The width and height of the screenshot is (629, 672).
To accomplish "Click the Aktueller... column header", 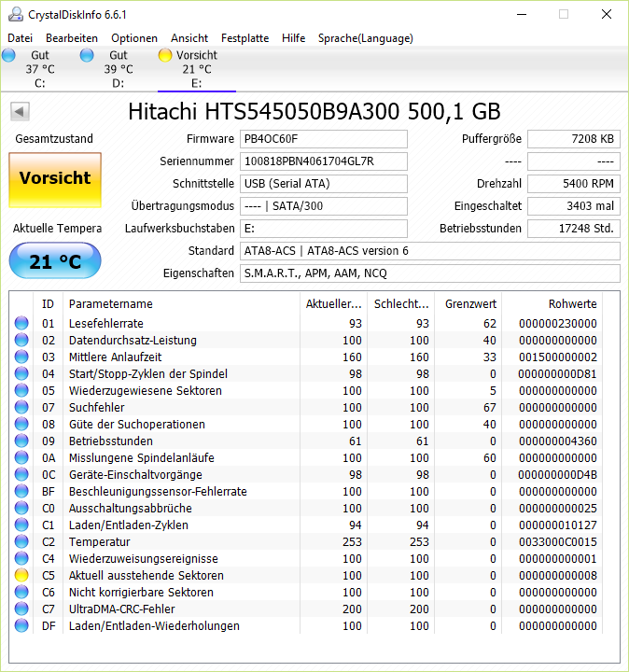I will coord(333,304).
